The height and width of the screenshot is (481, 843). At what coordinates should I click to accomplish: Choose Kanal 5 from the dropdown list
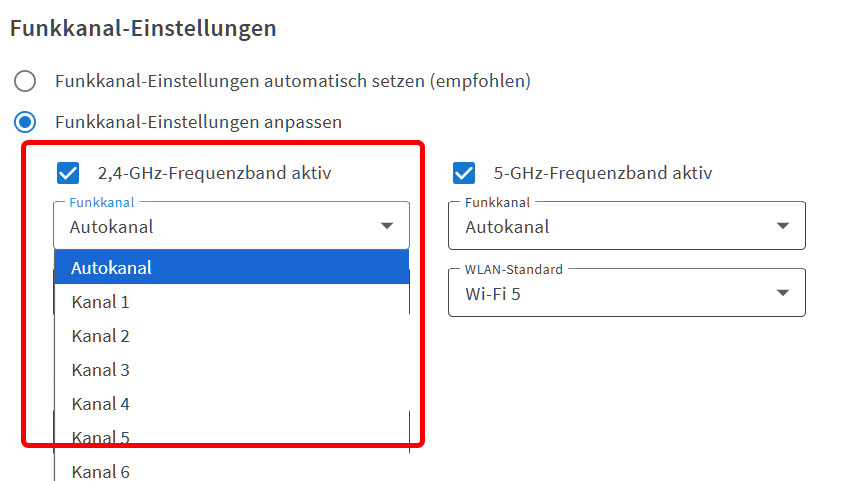click(x=232, y=437)
